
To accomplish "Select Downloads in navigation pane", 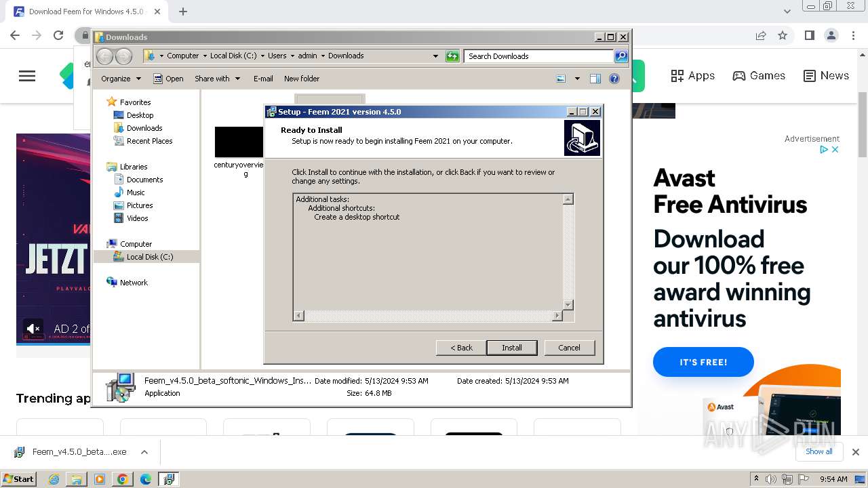I will tap(144, 128).
